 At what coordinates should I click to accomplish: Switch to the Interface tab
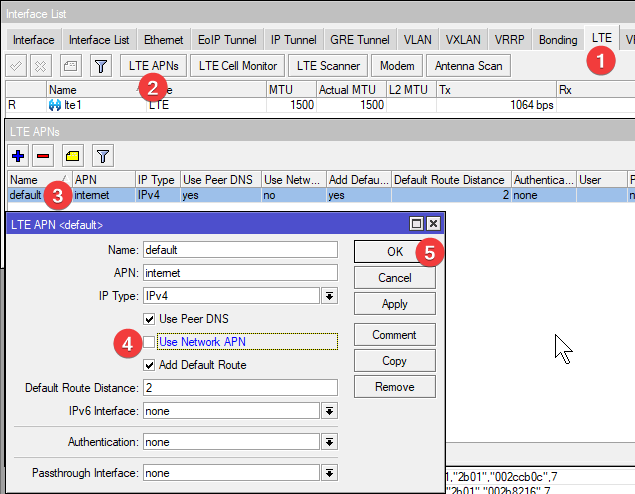34,40
